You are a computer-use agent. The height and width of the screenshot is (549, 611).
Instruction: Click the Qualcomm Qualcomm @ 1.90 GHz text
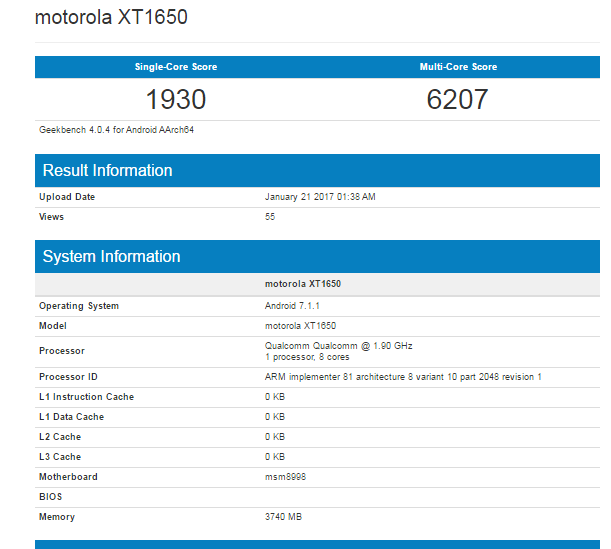[339, 346]
